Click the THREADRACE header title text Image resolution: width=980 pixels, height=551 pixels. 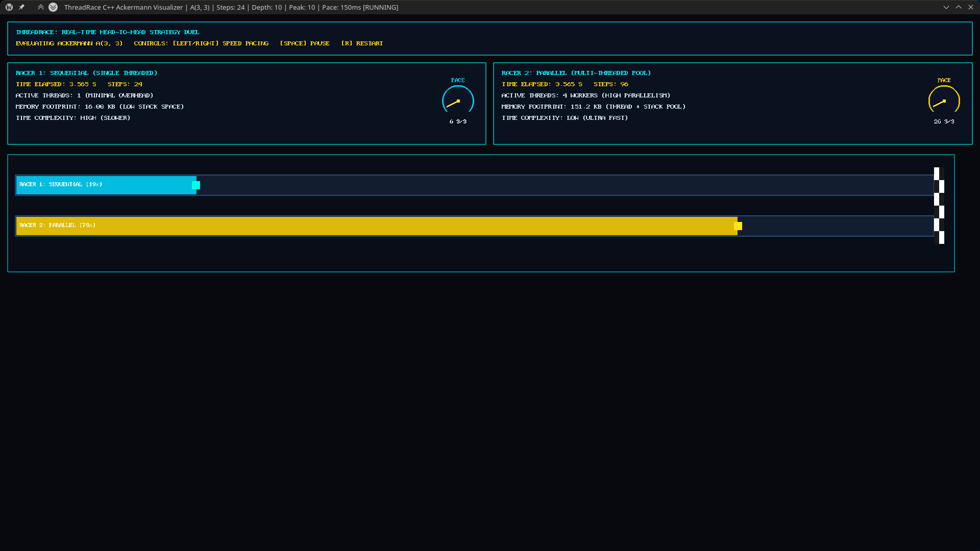[108, 32]
